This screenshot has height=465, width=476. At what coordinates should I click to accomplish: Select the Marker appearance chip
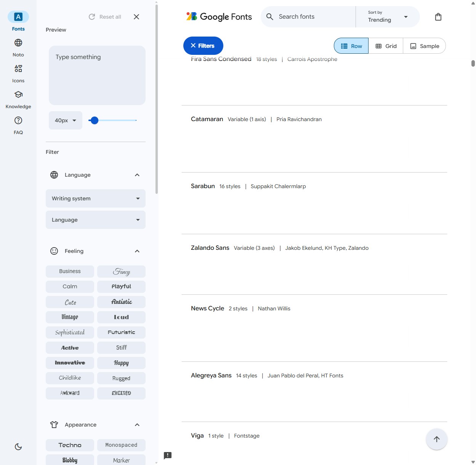click(x=121, y=460)
